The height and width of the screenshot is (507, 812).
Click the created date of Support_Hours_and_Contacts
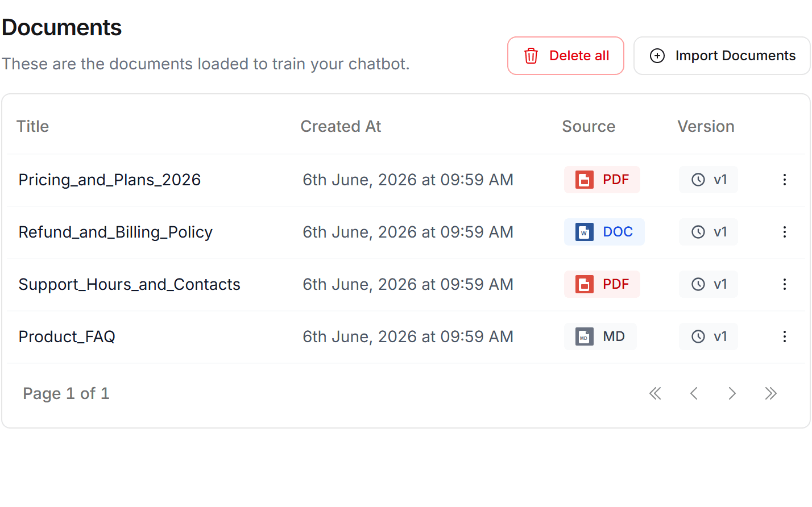pyautogui.click(x=408, y=284)
